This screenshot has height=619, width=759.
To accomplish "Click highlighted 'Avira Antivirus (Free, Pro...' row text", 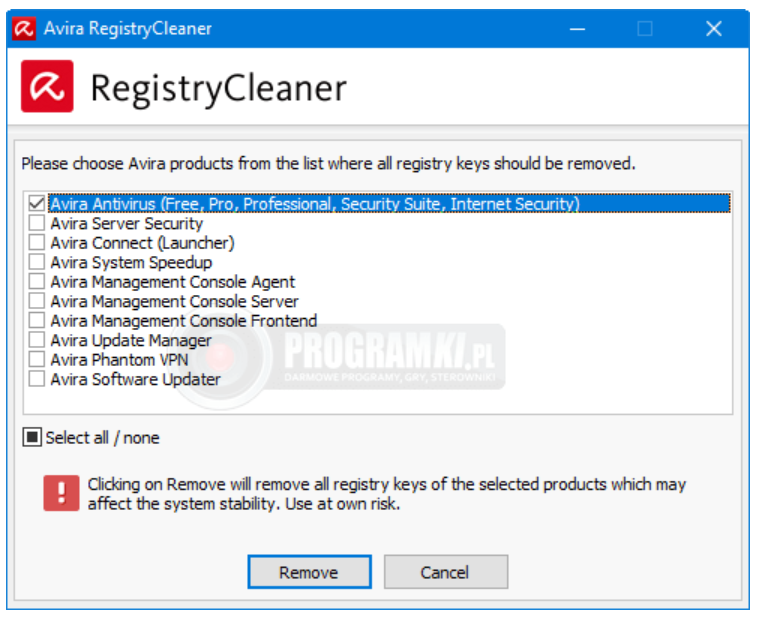I will pos(315,204).
